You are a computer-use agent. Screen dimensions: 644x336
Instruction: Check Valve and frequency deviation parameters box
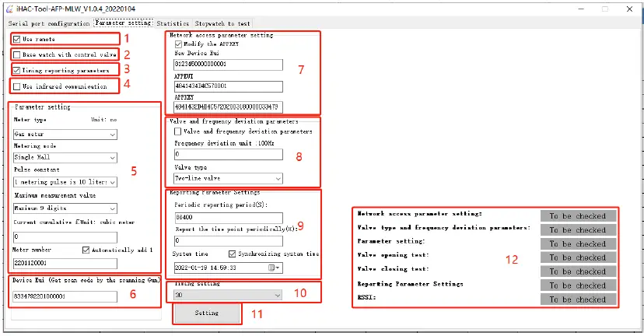(178, 131)
